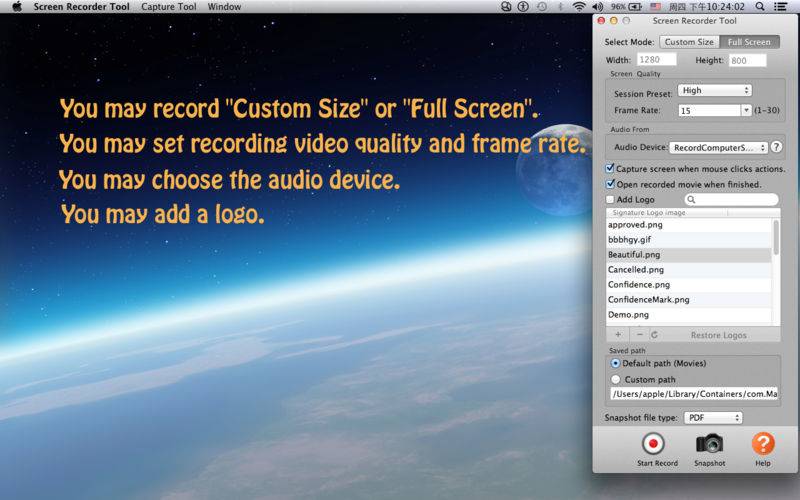Add a logo with the plus button
The image size is (800, 500).
tap(617, 335)
